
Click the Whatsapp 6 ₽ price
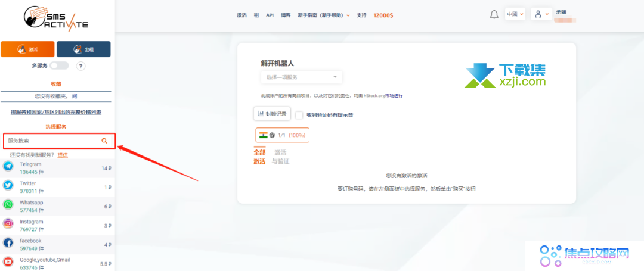pos(107,207)
